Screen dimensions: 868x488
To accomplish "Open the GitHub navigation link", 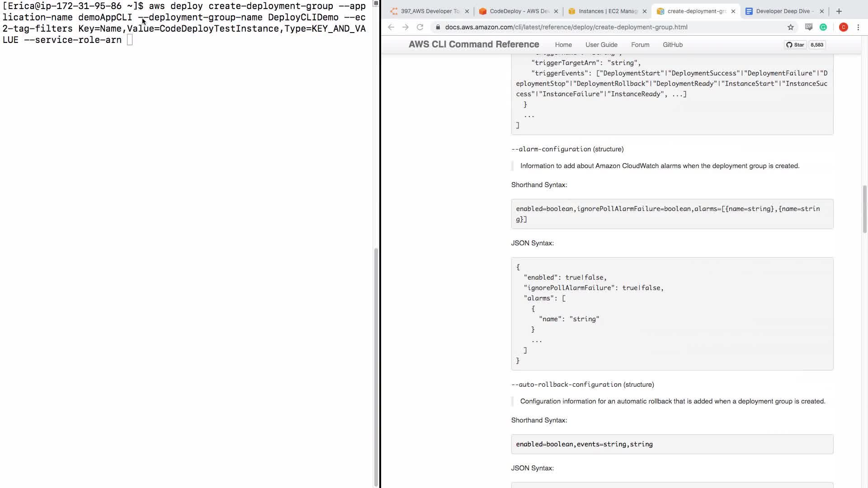I will [672, 45].
